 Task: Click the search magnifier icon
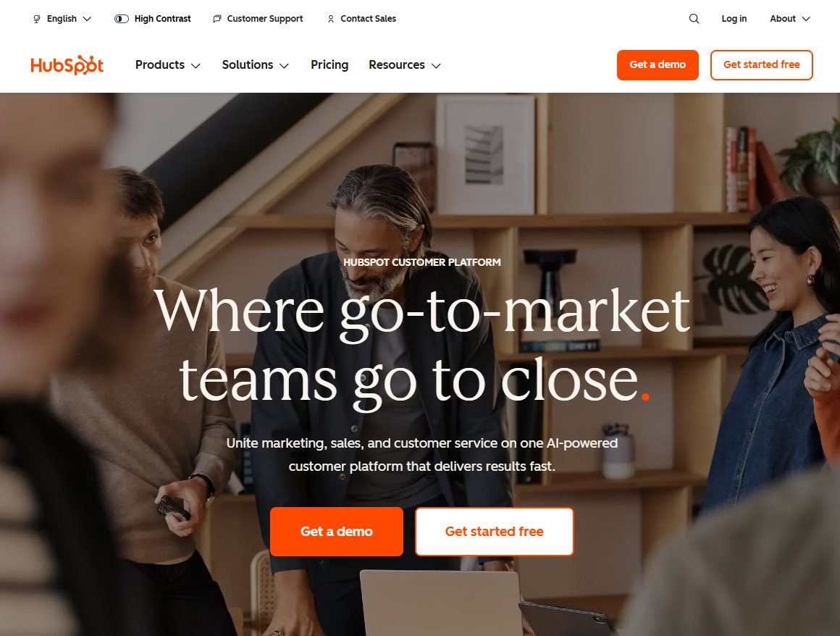point(694,19)
